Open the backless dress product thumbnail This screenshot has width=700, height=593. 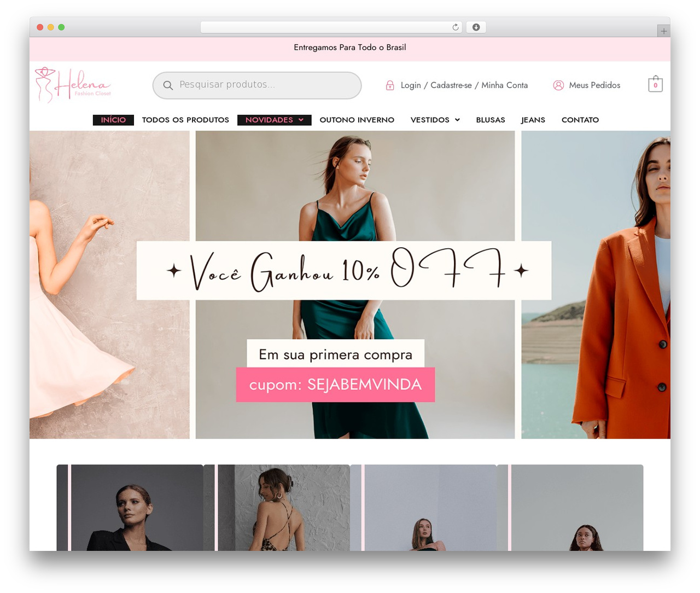click(x=277, y=508)
